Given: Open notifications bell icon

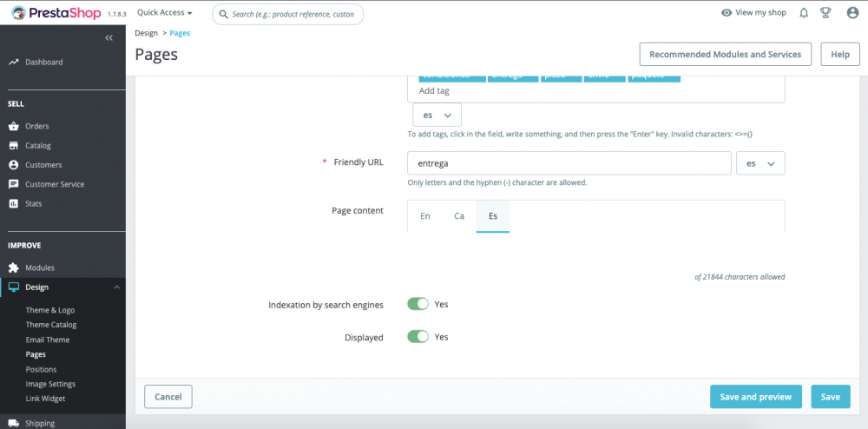Looking at the screenshot, I should 804,13.
